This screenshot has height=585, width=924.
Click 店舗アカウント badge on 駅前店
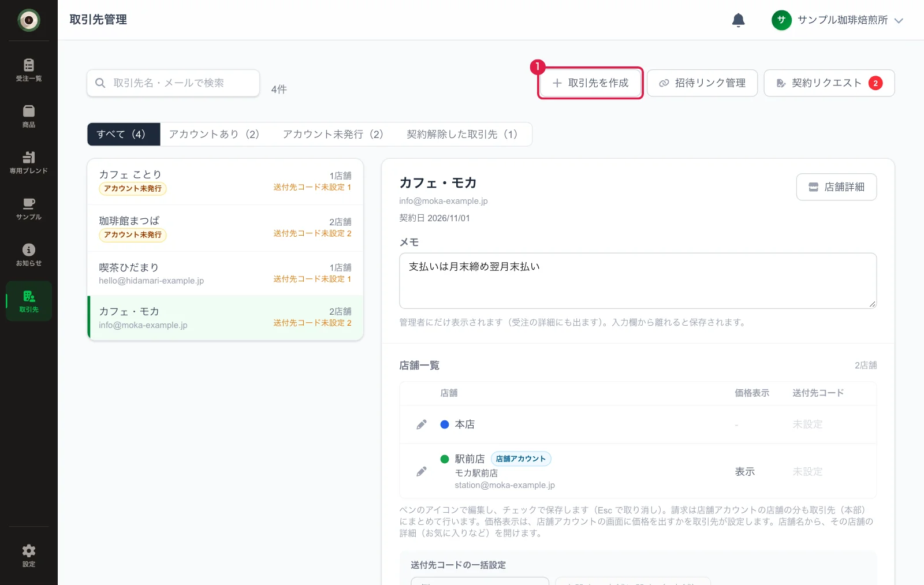click(x=521, y=459)
